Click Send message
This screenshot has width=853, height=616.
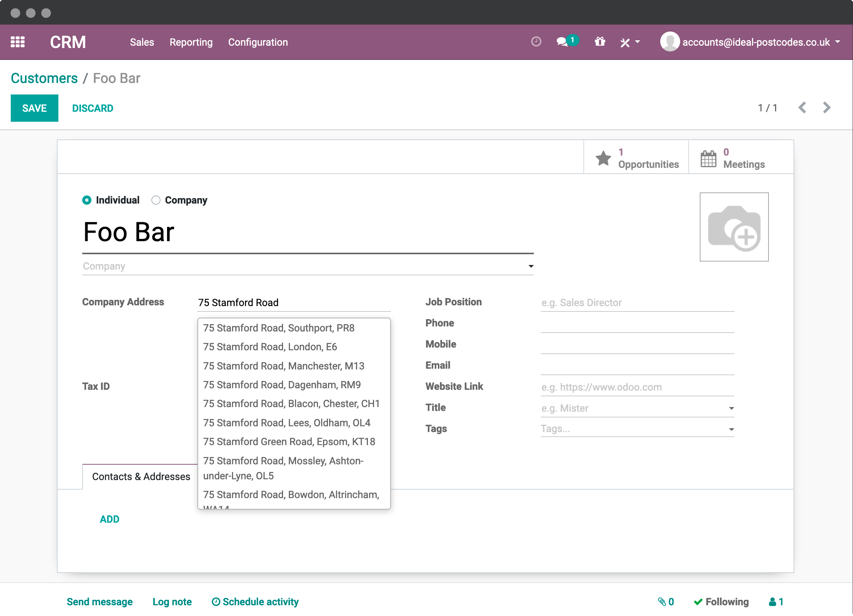click(x=99, y=602)
